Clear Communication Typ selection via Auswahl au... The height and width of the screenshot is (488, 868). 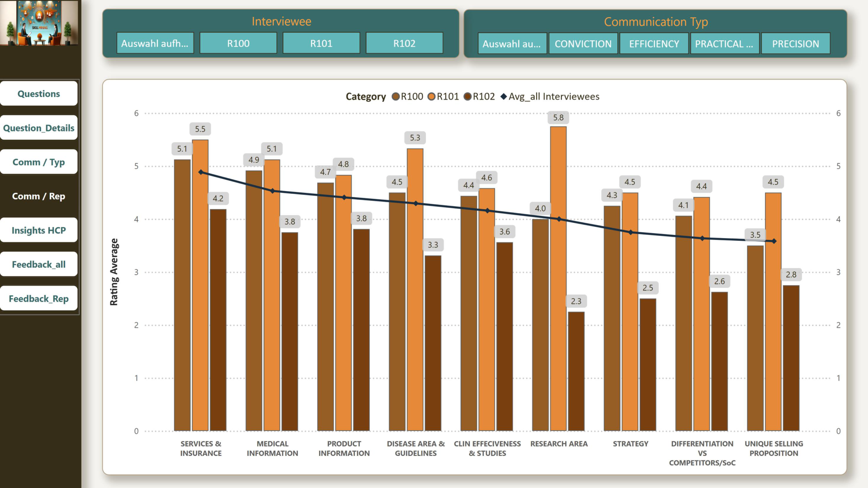coord(512,44)
